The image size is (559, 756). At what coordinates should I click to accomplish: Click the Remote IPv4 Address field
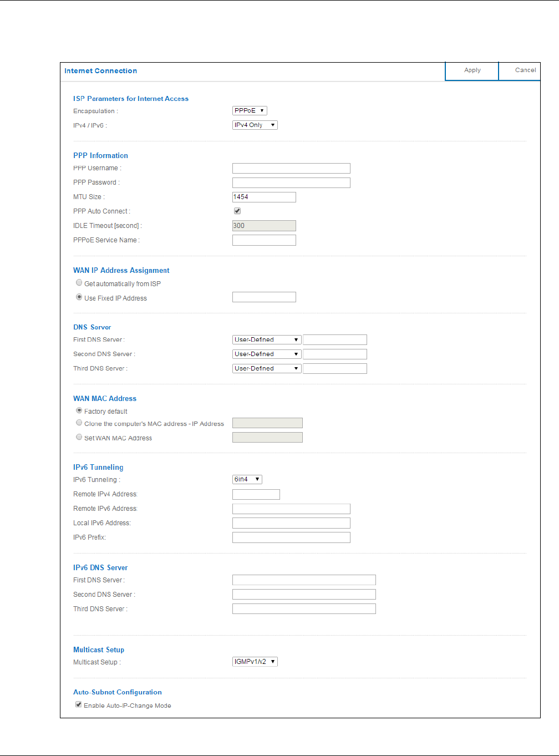point(256,495)
